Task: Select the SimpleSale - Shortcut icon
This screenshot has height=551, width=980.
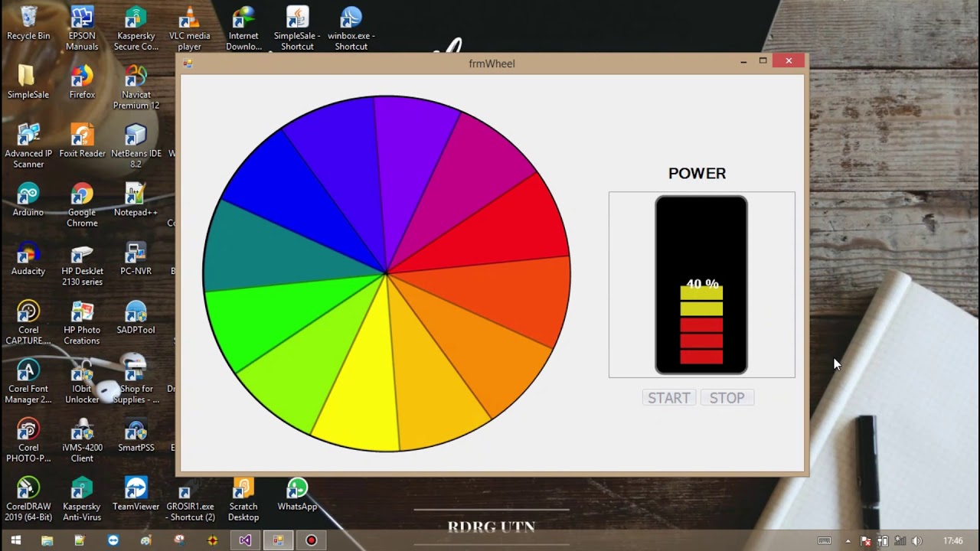Action: tap(297, 28)
